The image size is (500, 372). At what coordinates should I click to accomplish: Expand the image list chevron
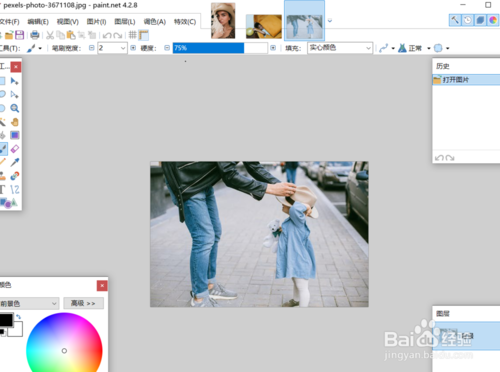pos(330,21)
